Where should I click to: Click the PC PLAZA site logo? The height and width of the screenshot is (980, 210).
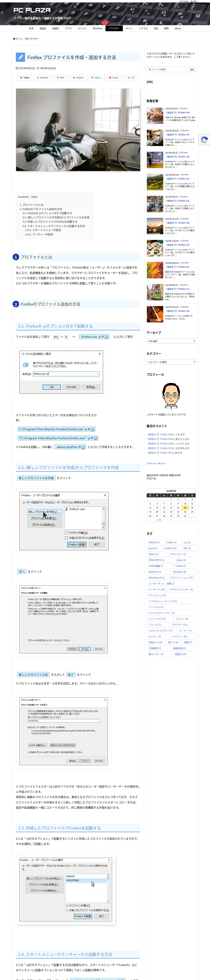tap(32, 10)
